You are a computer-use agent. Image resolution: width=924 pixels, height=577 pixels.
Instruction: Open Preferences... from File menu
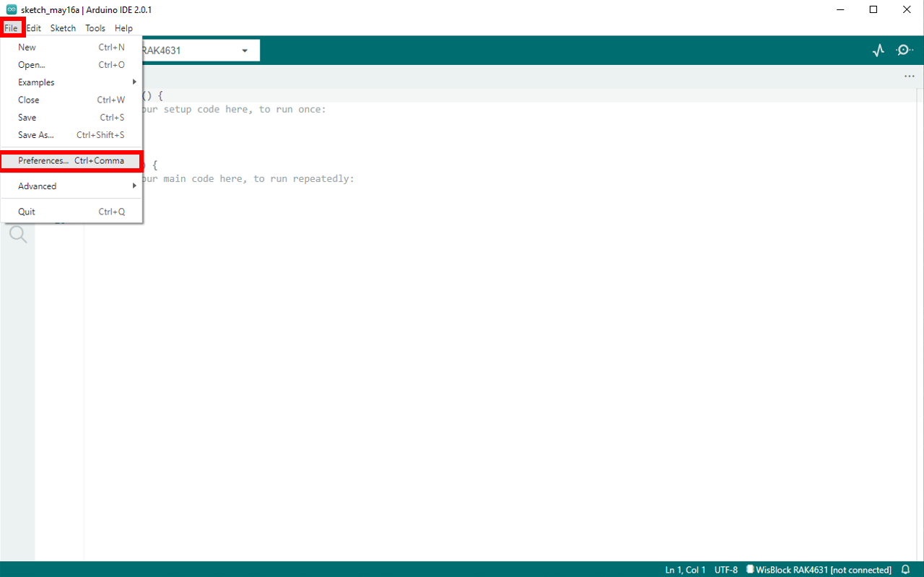[71, 160]
